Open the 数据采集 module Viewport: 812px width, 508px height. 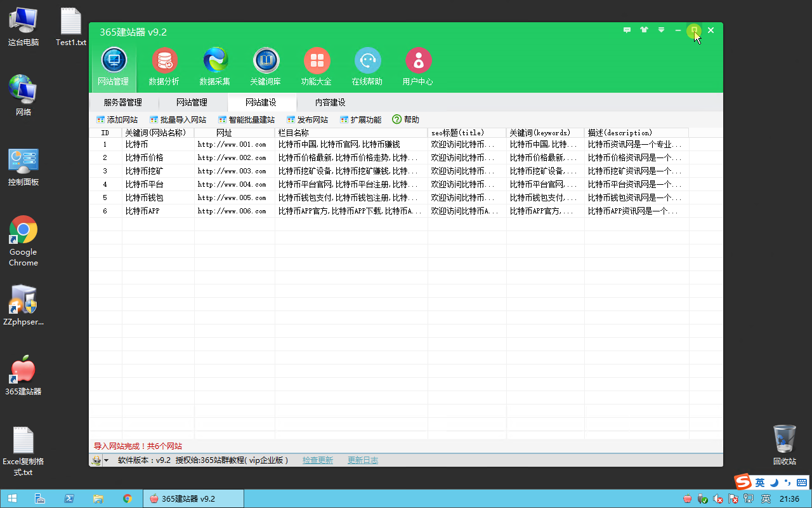(215, 67)
